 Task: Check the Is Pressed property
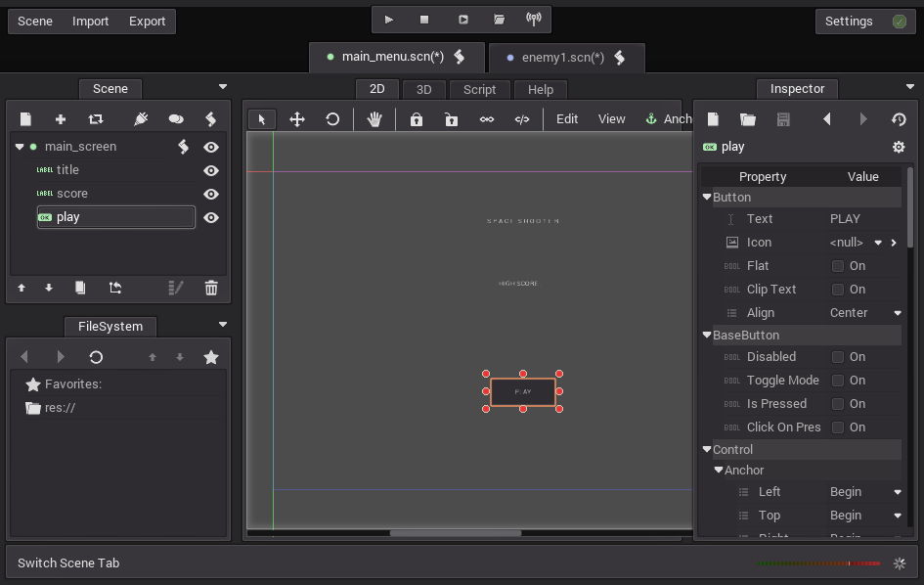point(837,404)
